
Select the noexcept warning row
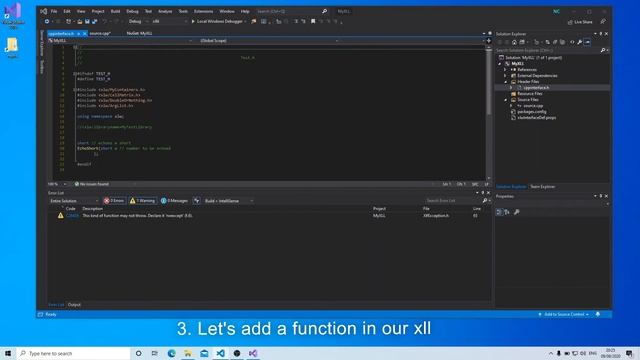pyautogui.click(x=269, y=216)
